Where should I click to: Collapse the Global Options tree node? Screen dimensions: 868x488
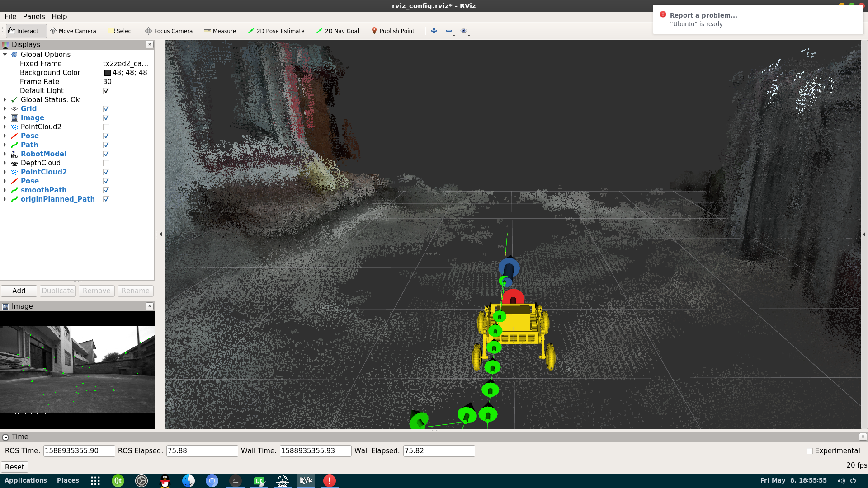[5, 54]
